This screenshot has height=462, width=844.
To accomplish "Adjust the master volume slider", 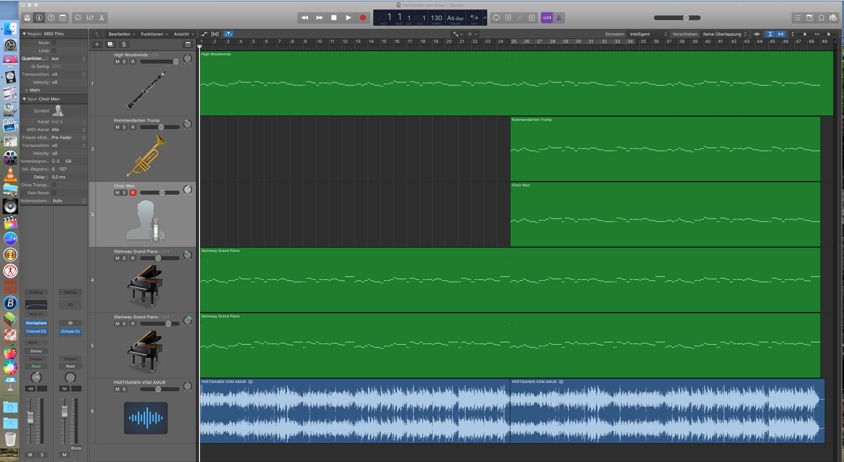I will [677, 18].
